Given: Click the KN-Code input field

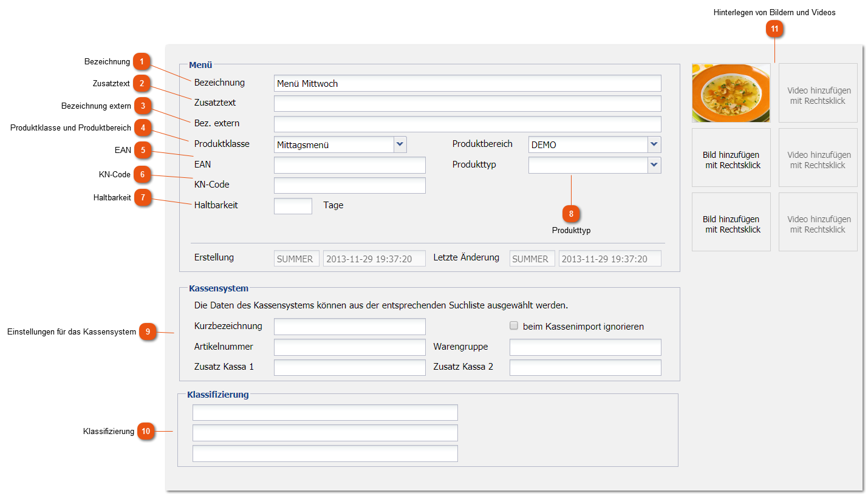Looking at the screenshot, I should 349,185.
